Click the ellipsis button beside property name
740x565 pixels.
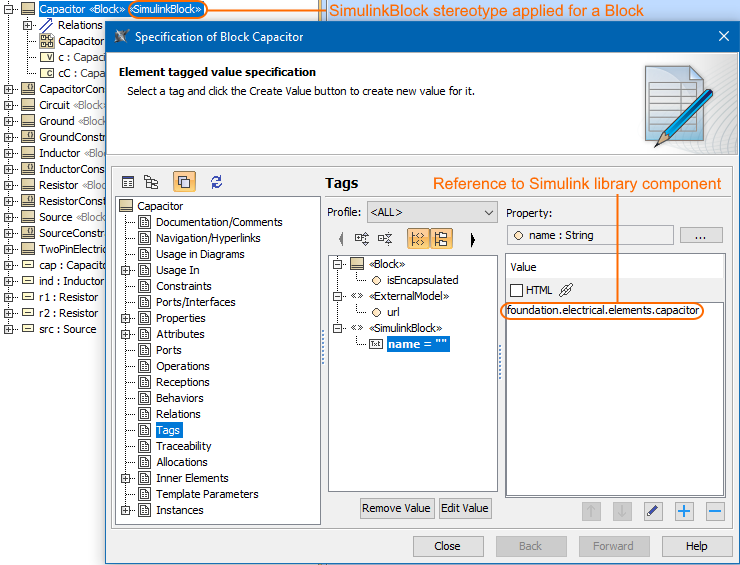(x=701, y=235)
